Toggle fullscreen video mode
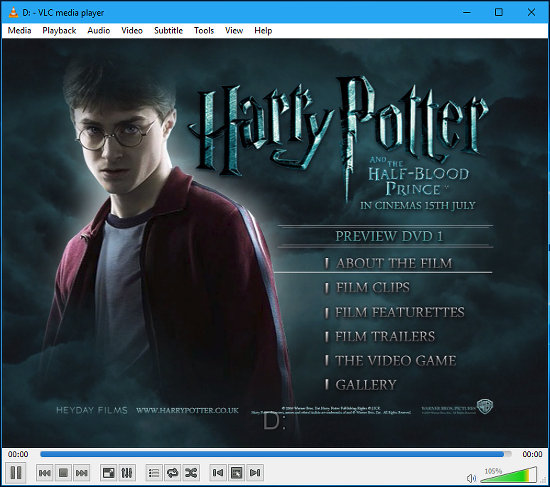This screenshot has height=487, width=550. [108, 473]
